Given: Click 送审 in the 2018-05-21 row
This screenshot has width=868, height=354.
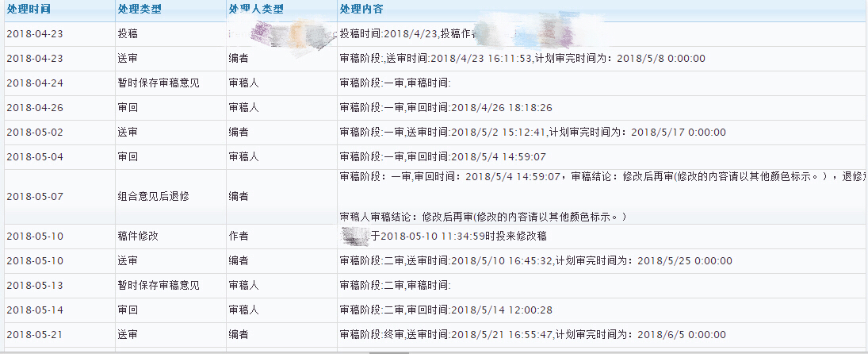Looking at the screenshot, I should (128, 335).
